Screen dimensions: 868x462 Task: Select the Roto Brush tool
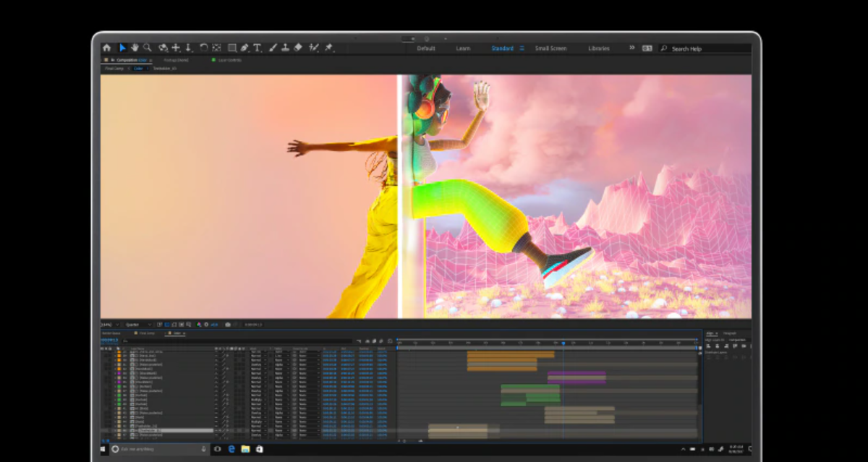click(x=314, y=48)
